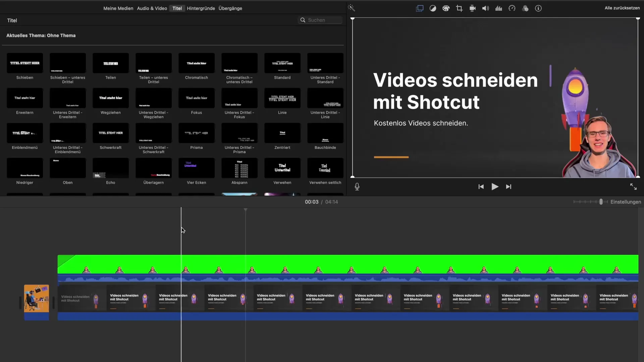This screenshot has width=644, height=362.
Task: Select Verwehen seitlich title thumbnail
Action: click(x=325, y=168)
